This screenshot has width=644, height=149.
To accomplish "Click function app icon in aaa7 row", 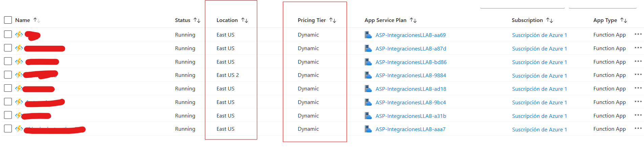I will [19, 128].
